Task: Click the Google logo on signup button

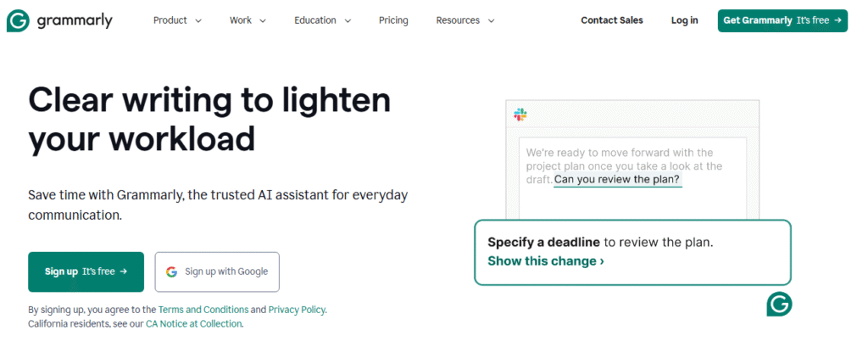Action: tap(171, 272)
